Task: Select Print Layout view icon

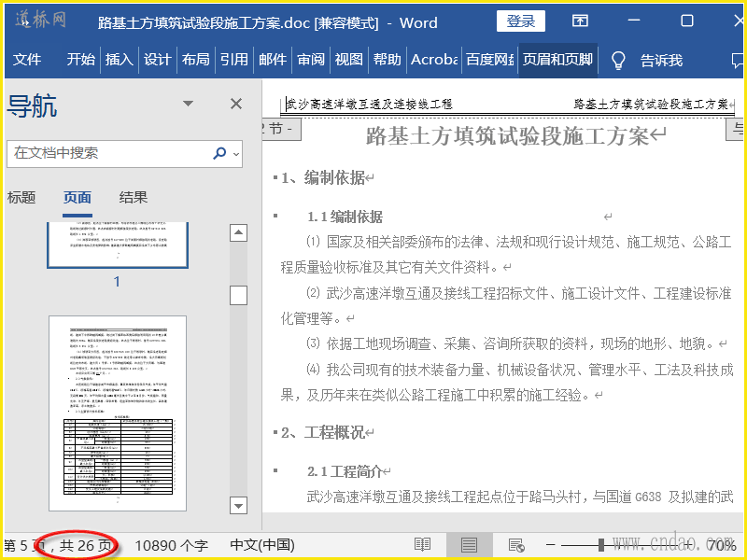Action: [x=469, y=545]
